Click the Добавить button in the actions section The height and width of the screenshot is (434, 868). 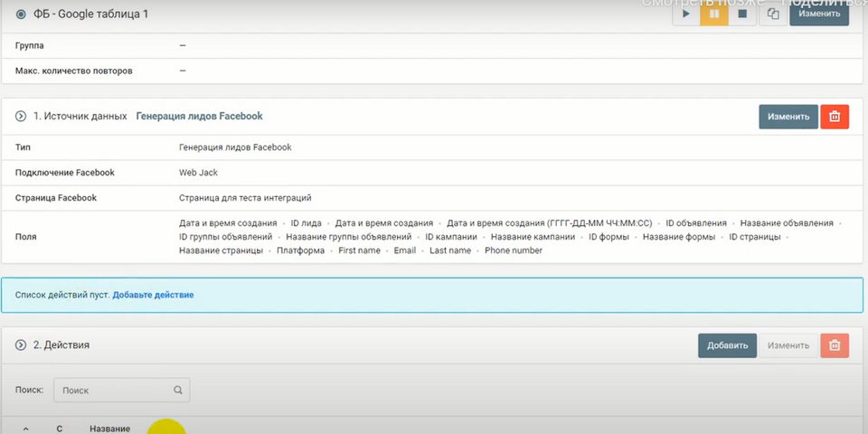tap(727, 345)
